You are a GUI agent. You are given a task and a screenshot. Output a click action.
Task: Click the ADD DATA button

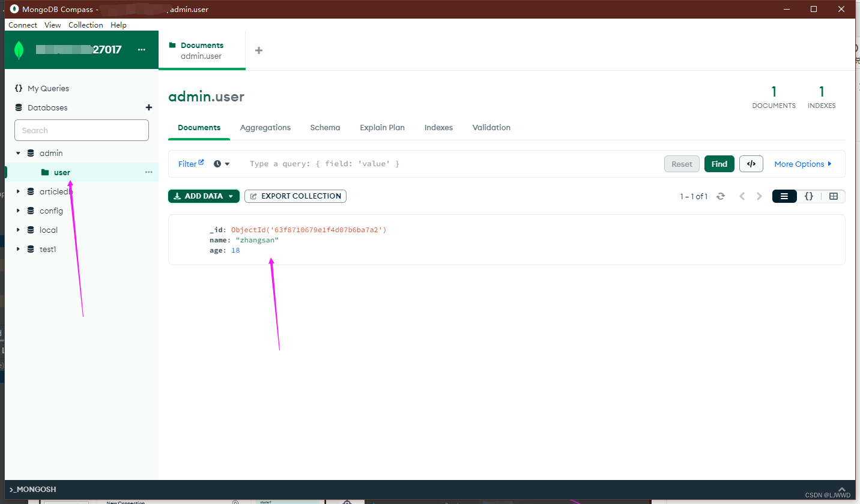click(x=204, y=196)
